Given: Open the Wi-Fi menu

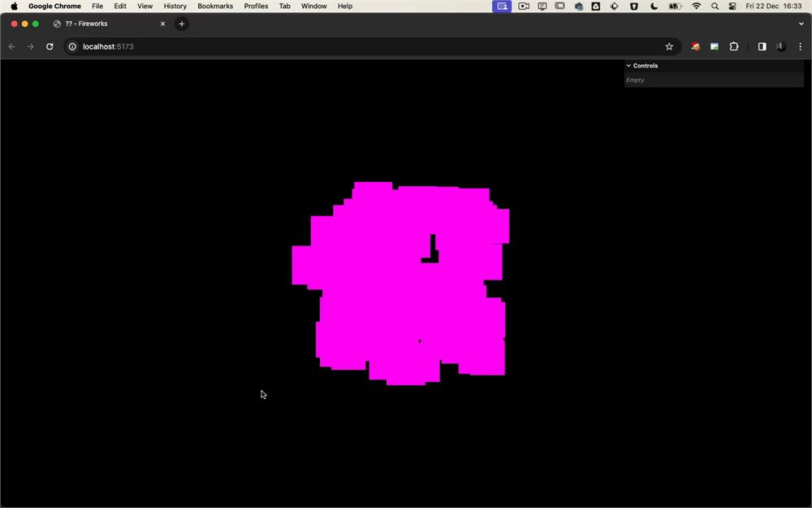Looking at the screenshot, I should point(697,7).
